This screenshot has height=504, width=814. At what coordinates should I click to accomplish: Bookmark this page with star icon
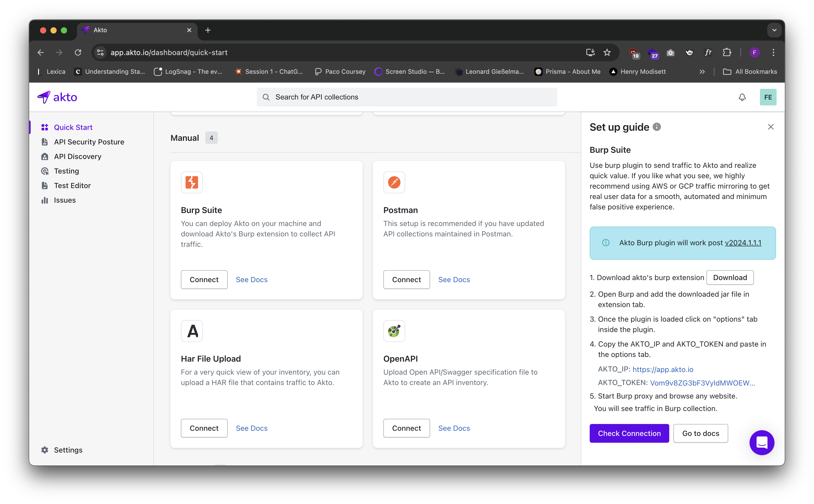coord(607,52)
